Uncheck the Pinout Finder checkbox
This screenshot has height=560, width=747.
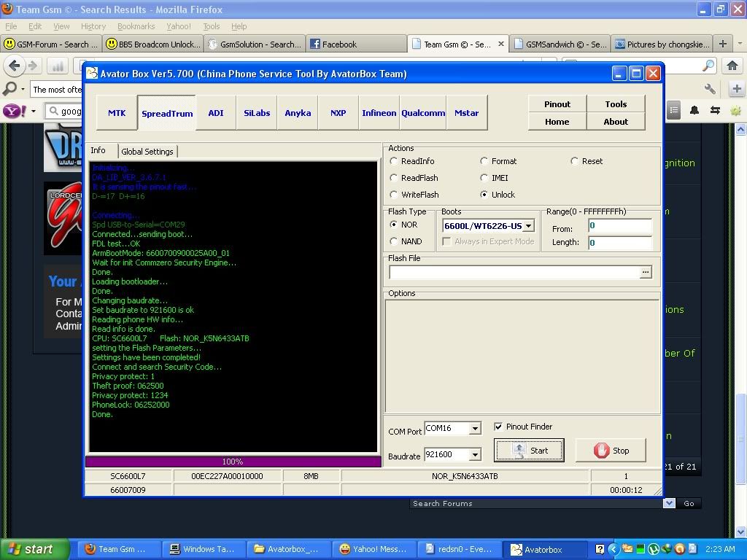point(498,427)
